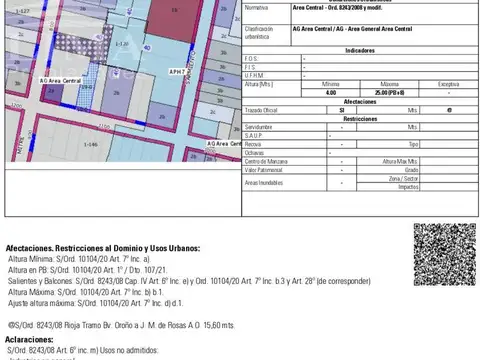The height and width of the screenshot is (360, 480).
Task: Click the 'APH 7' label on the map
Action: [177, 72]
